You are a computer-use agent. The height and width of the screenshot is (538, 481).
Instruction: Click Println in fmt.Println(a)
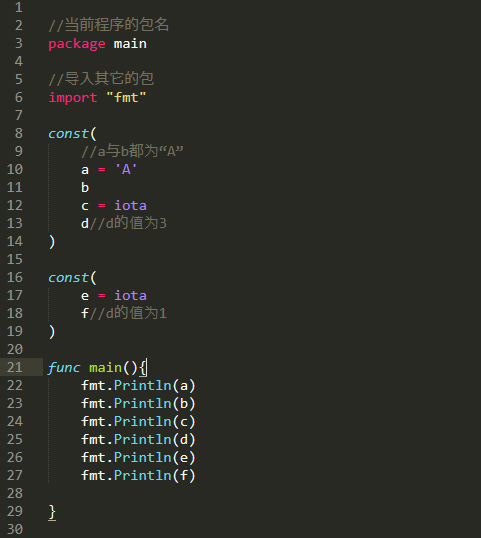pyautogui.click(x=143, y=385)
